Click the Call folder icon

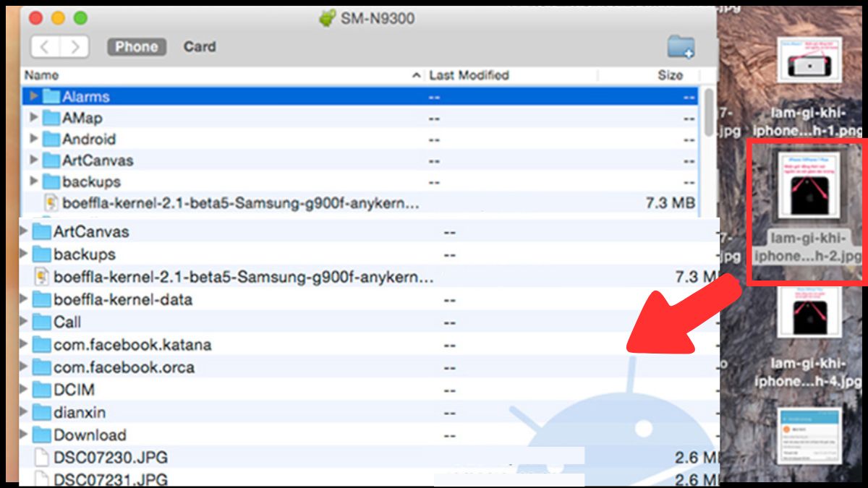[x=42, y=322]
